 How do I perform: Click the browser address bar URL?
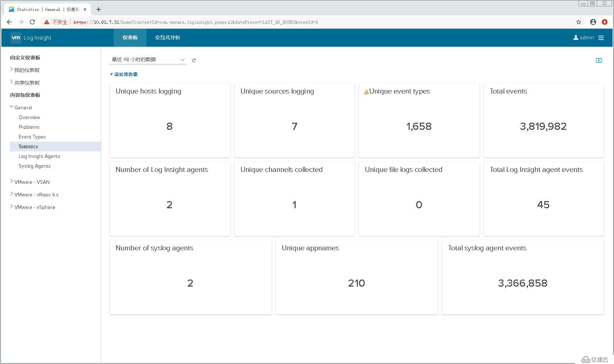[x=195, y=22]
